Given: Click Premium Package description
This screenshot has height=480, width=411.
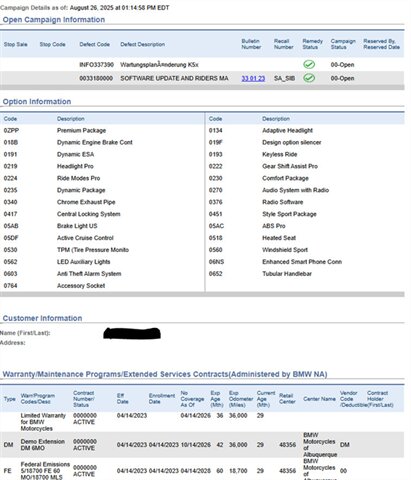Looking at the screenshot, I should tap(81, 130).
